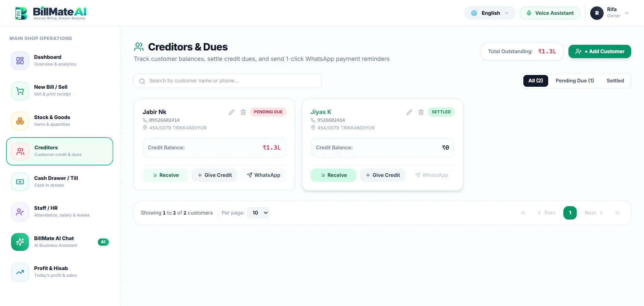Open the English language dropdown
Screen dimensions: 644x306
coord(490,13)
